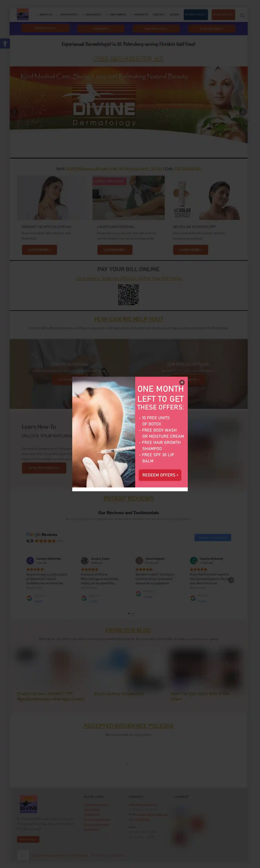The height and width of the screenshot is (868, 260).
Task: Advance reviews carousel with next arrow
Action: pos(231,580)
